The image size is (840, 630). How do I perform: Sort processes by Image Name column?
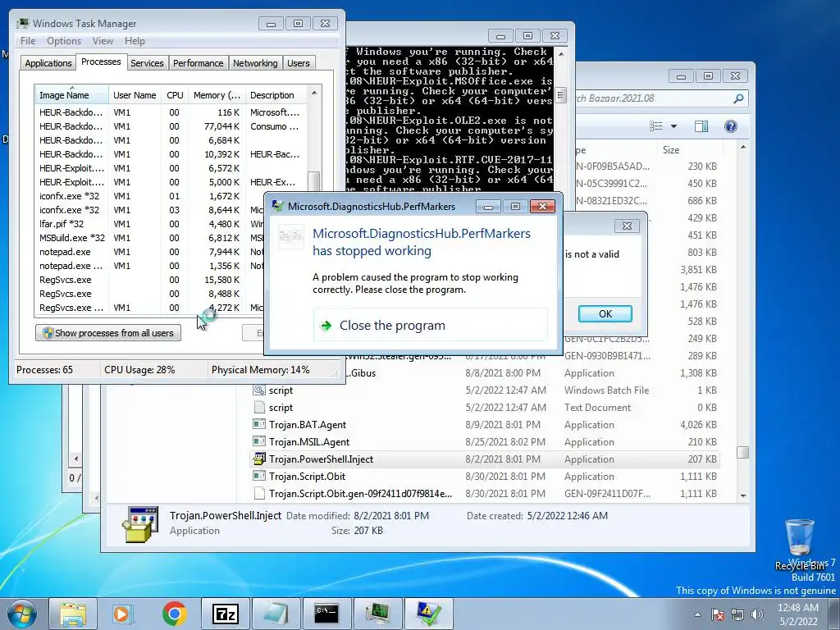click(71, 95)
